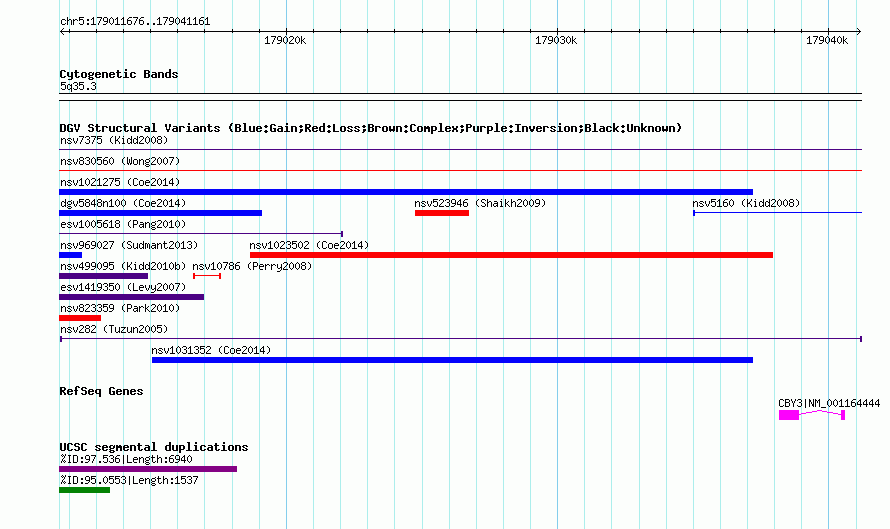This screenshot has height=529, width=890.
Task: Click the nsv1023502 (Coe2014) label
Action: pos(309,245)
